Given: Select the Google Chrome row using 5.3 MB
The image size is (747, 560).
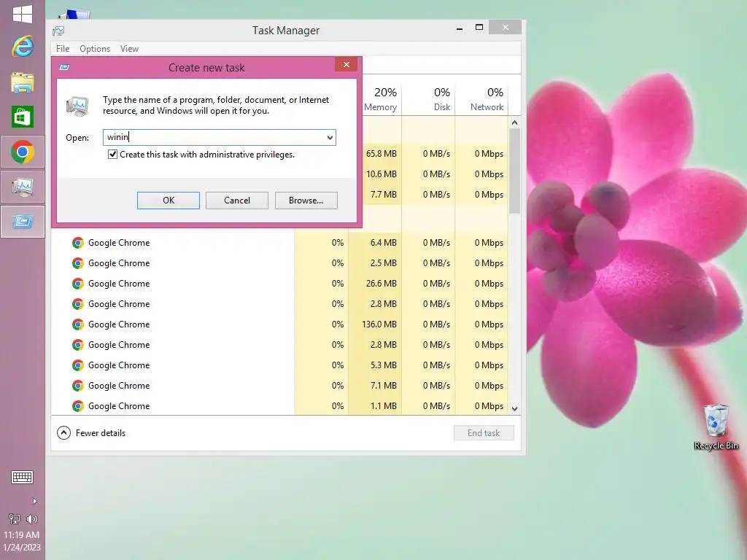Looking at the screenshot, I should tap(279, 365).
